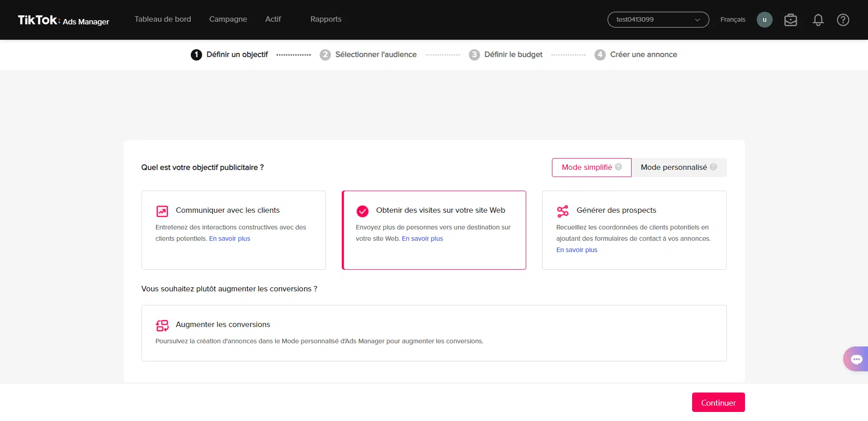Click the Mode personnalisé info icon
Screen dimensions: 868x421
[713, 167]
